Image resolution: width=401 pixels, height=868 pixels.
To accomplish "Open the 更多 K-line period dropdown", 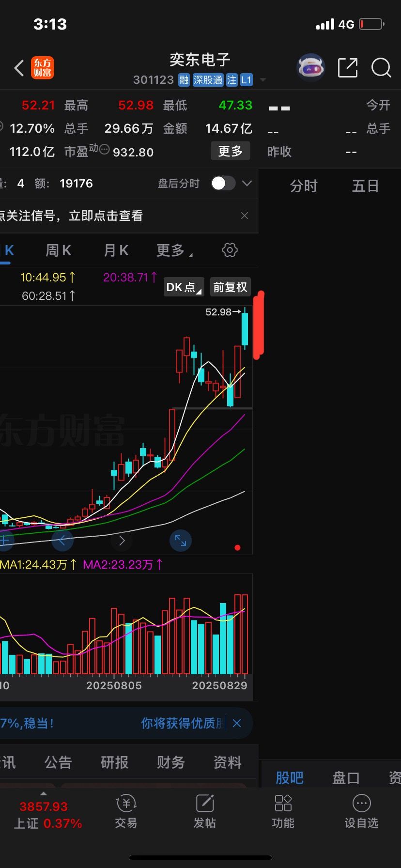I will tap(174, 250).
